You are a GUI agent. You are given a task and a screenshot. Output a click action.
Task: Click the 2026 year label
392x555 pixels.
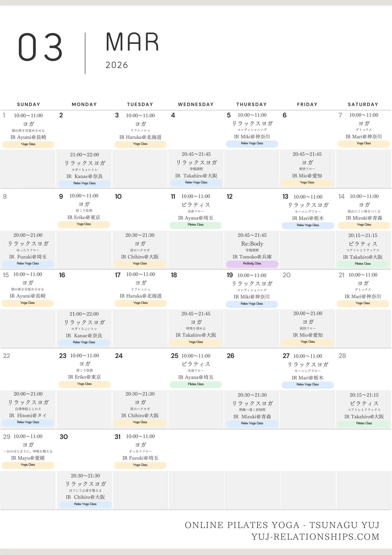(x=117, y=65)
